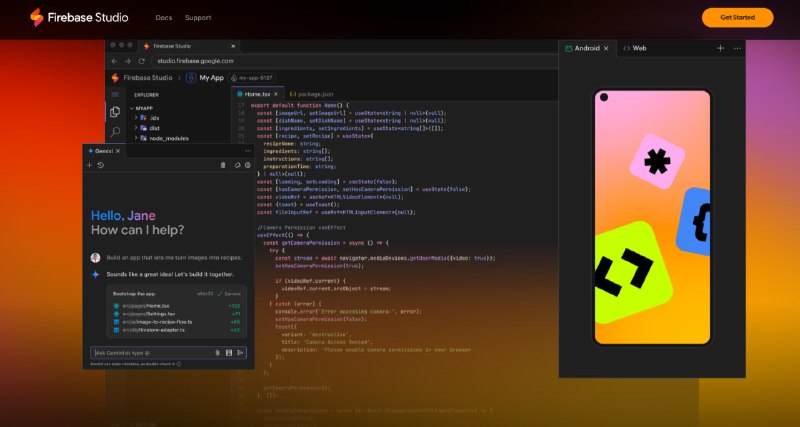800x427 pixels.
Task: Switch to the Web preview tab
Action: point(635,48)
